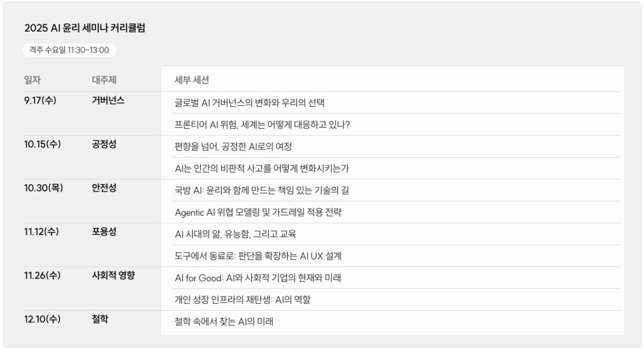This screenshot has width=644, height=350.
Task: Click the 대주제 column header
Action: pyautogui.click(x=104, y=81)
